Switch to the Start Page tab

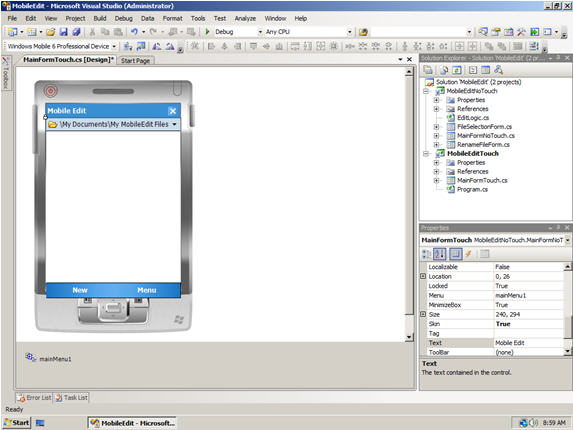pos(135,61)
